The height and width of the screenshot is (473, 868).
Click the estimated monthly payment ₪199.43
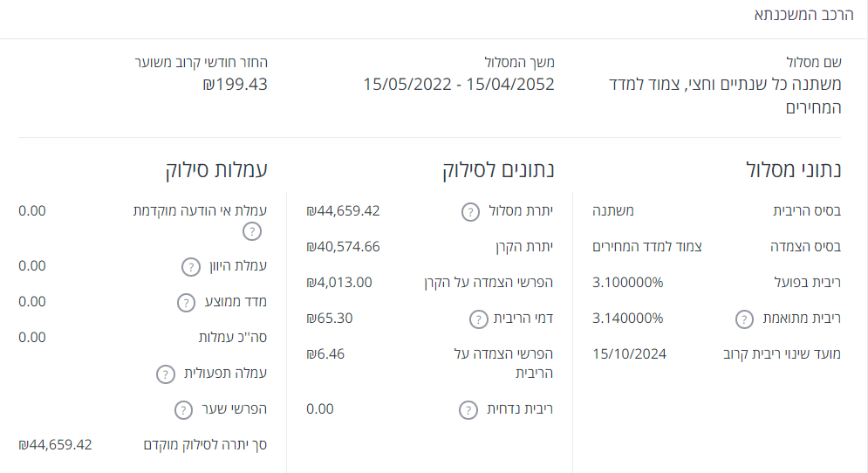point(235,85)
